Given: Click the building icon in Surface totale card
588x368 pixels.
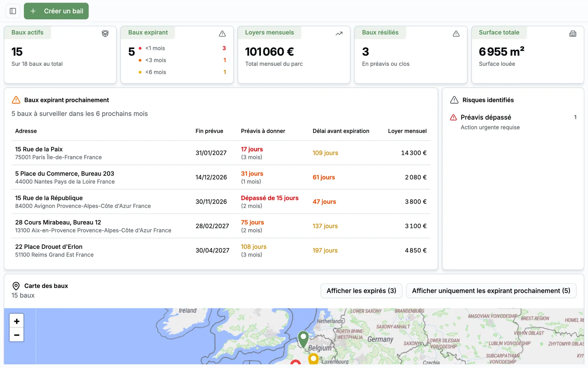Looking at the screenshot, I should (573, 33).
